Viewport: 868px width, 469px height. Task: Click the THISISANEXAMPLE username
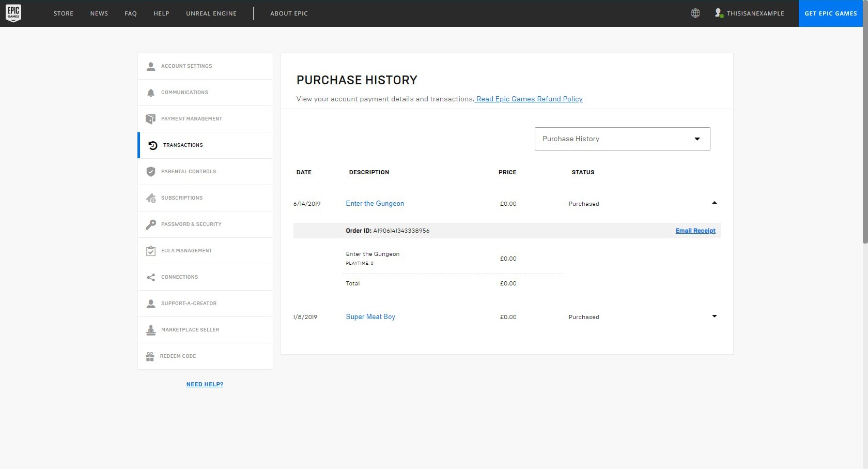[755, 13]
